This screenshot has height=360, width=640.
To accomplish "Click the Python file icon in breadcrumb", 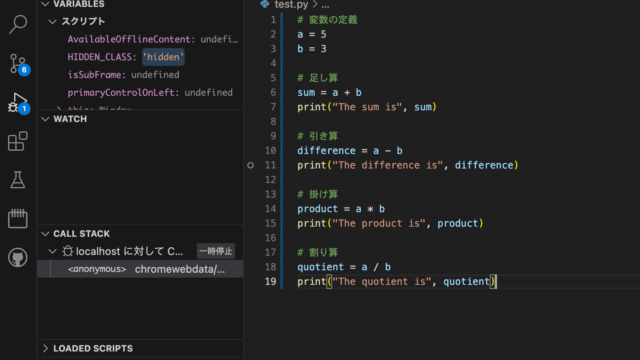I will coord(265,4).
